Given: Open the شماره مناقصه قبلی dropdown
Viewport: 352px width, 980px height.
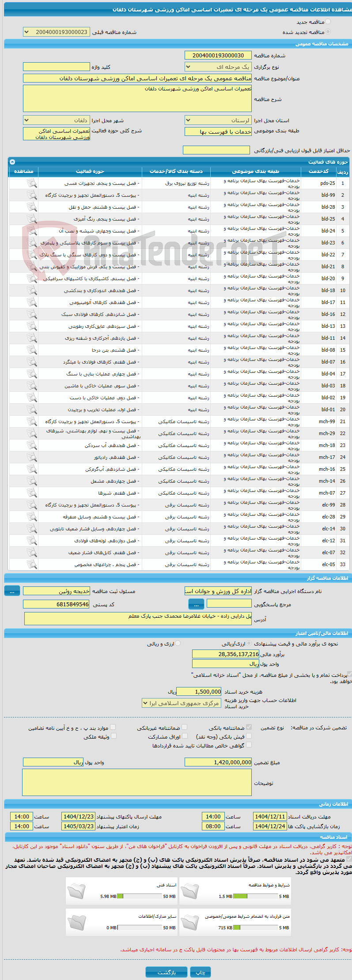Looking at the screenshot, I should tap(57, 32).
